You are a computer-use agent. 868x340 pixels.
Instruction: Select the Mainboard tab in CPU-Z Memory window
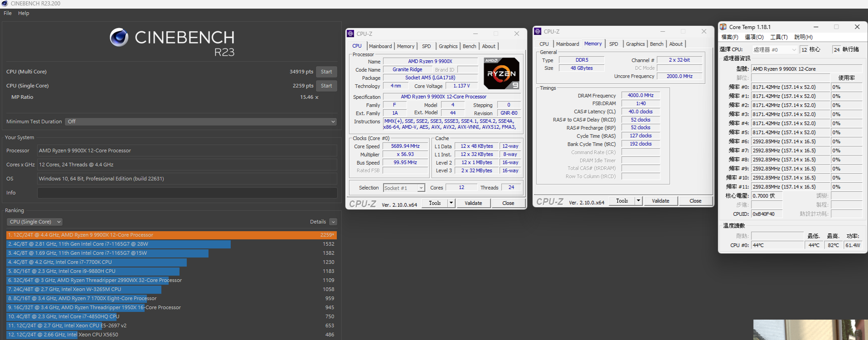(x=567, y=44)
